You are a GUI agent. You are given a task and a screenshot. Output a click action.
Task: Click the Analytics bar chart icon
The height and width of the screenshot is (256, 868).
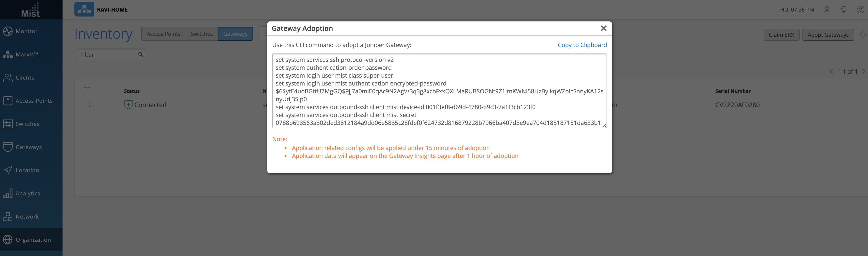click(x=8, y=193)
